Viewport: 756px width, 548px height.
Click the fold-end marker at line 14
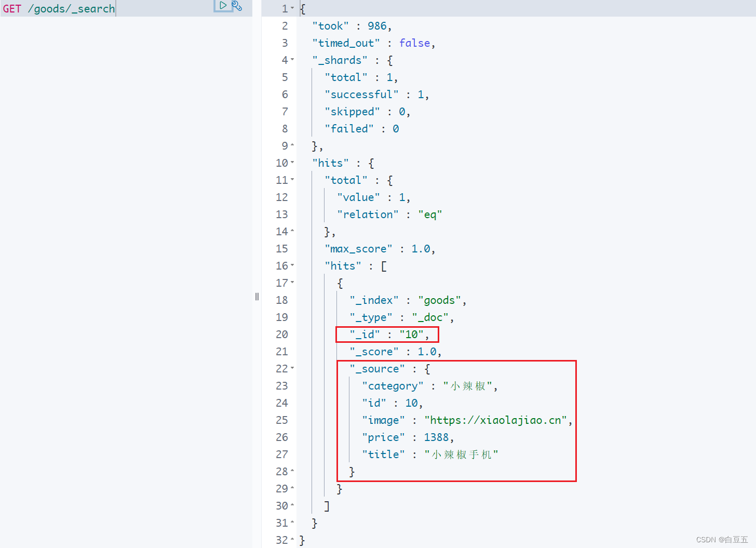(292, 231)
